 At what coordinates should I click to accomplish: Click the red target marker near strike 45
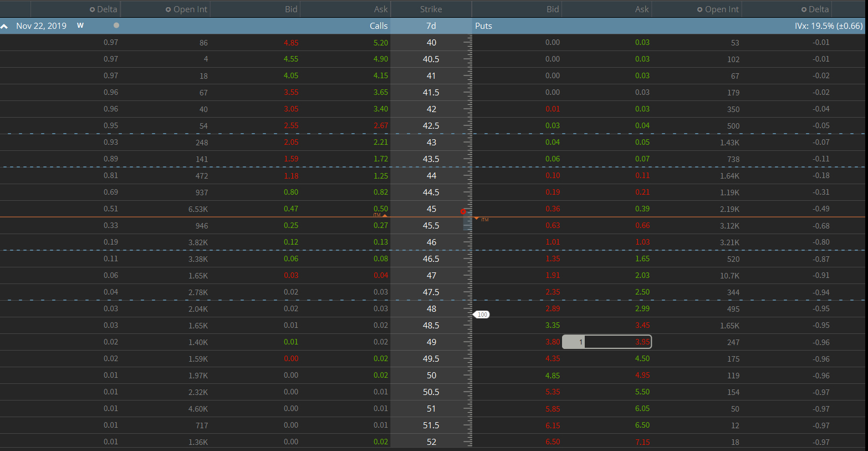tap(463, 211)
